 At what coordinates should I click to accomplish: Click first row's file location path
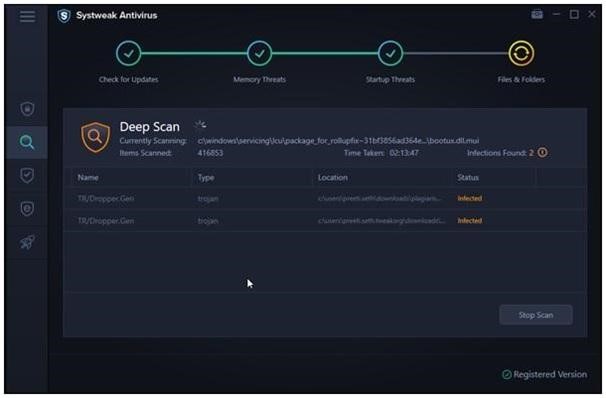[x=379, y=199]
